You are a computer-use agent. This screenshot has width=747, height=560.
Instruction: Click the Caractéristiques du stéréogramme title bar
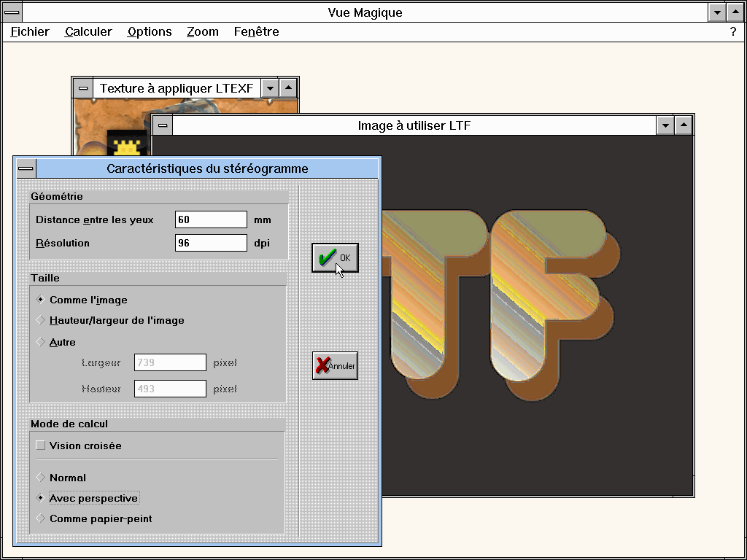(207, 168)
